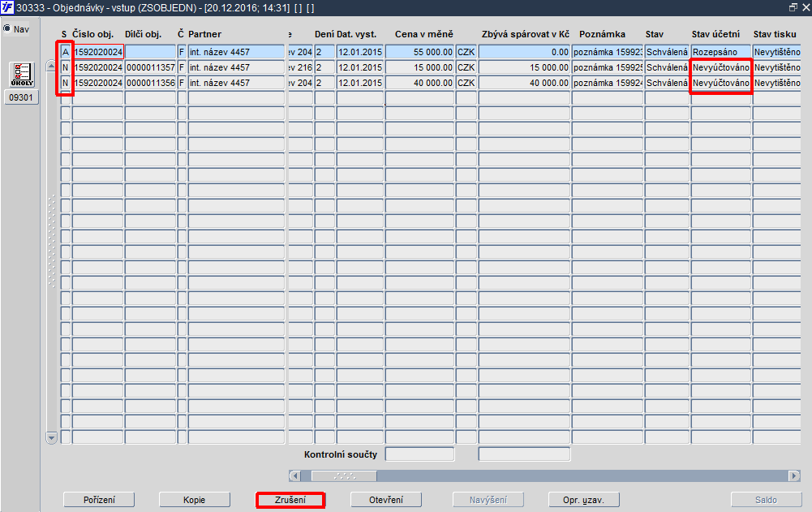Click the Otevření button

coord(386,500)
